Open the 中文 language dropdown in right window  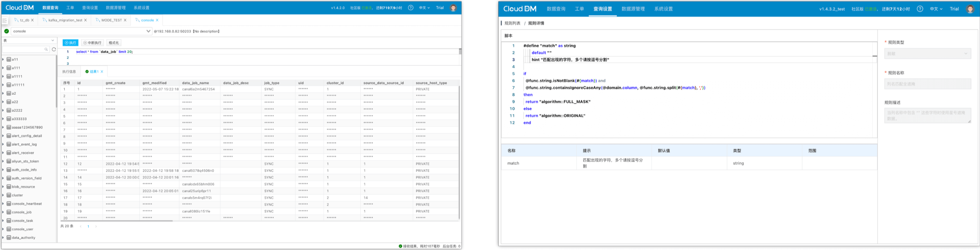(x=936, y=9)
